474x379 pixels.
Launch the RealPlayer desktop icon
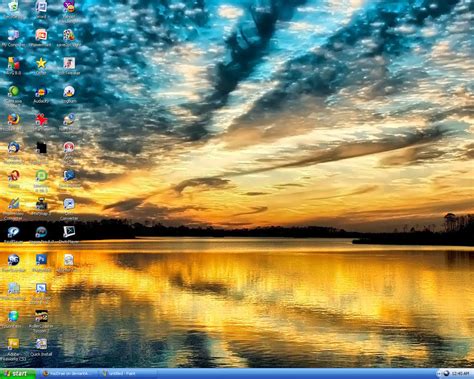[x=13, y=232]
